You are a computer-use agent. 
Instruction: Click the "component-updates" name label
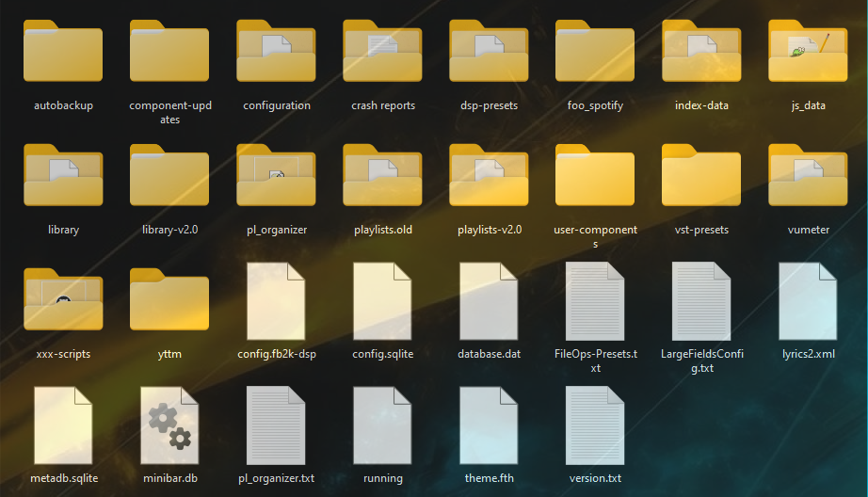tap(170, 112)
